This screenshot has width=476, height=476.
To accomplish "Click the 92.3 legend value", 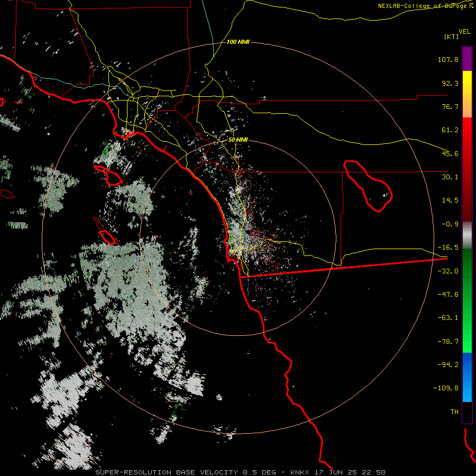I will click(x=450, y=83).
